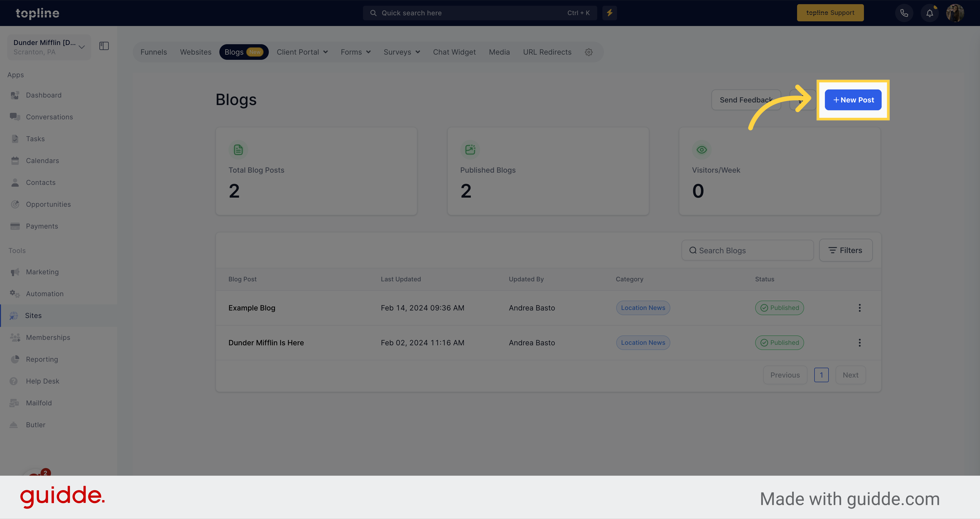Click Feb 02, 2024 11:16 AM timestamp
The width and height of the screenshot is (980, 519).
point(422,343)
